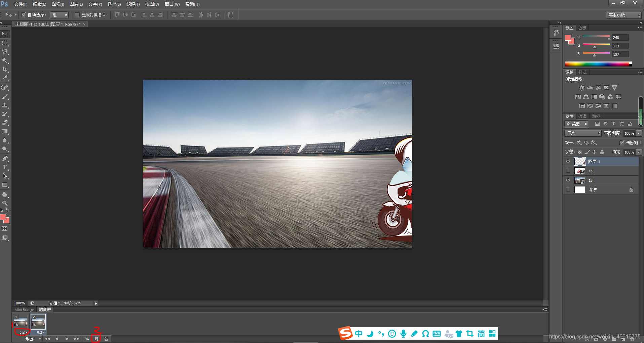Click the R value field 248
The height and width of the screenshot is (343, 644).
tap(620, 38)
